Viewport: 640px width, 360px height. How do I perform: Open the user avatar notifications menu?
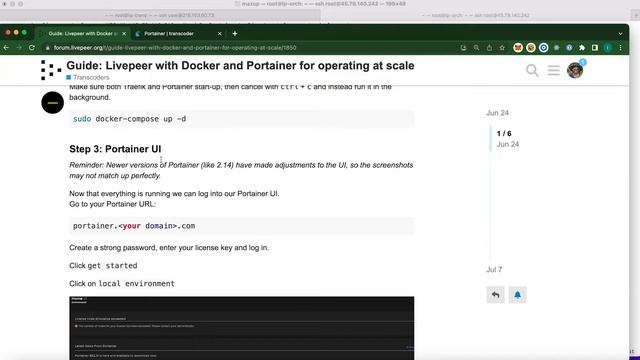[x=575, y=70]
